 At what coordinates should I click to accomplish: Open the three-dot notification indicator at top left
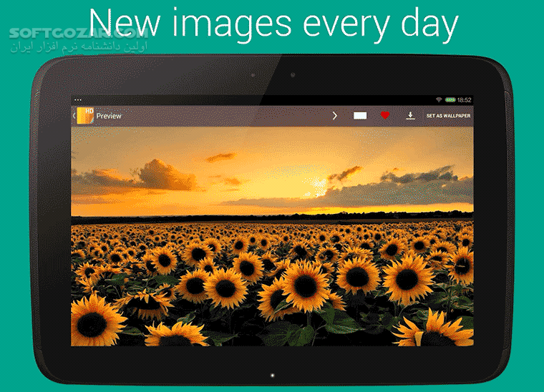coord(77,99)
